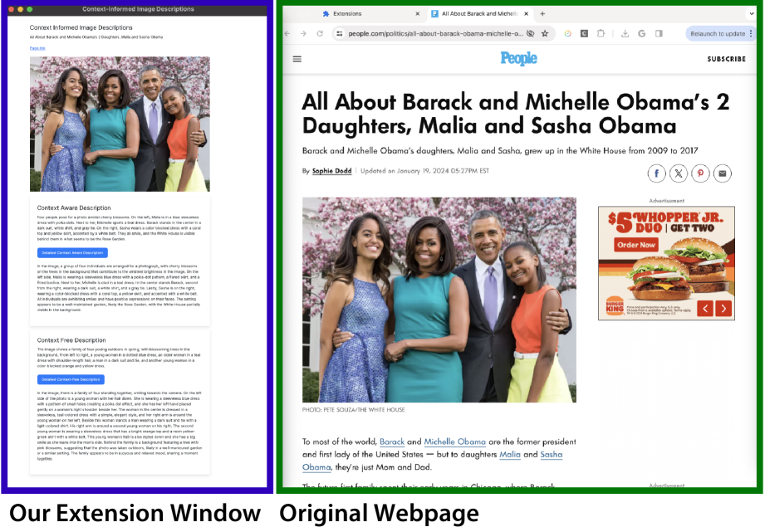Click the Obama family photo on People webpage
765x532 pixels.
tap(439, 300)
